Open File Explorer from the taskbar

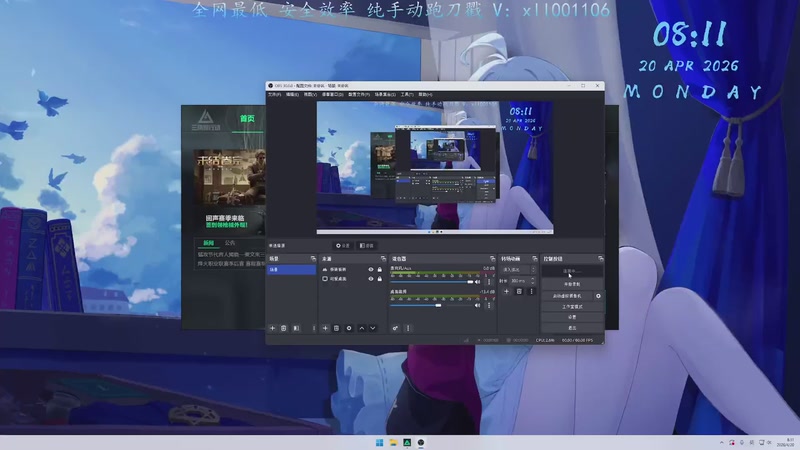(x=393, y=442)
